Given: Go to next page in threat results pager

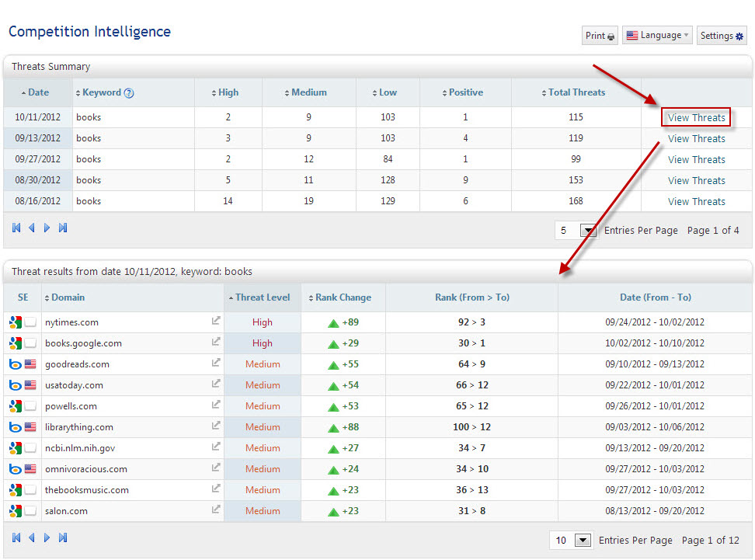Looking at the screenshot, I should tap(47, 537).
